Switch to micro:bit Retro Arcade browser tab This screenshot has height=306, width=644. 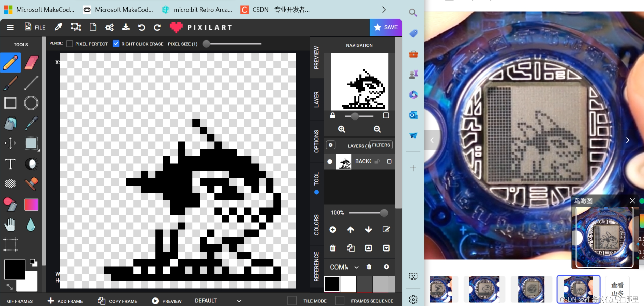(x=197, y=10)
